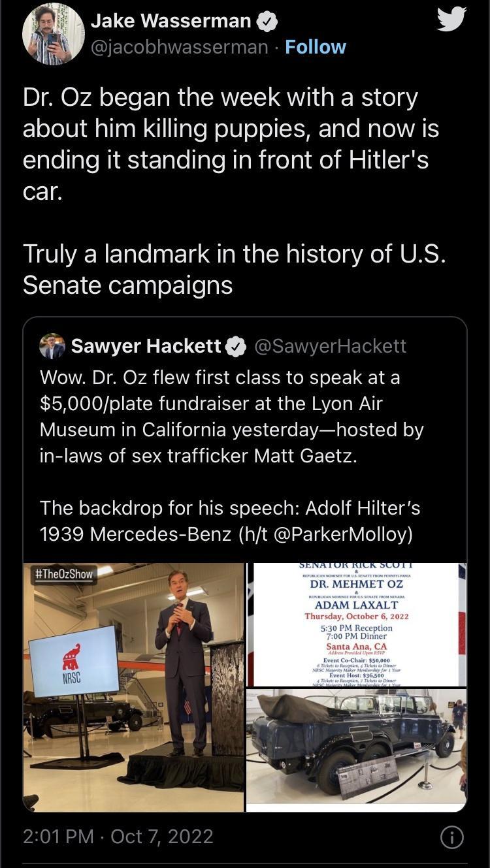This screenshot has height=868, width=490.
Task: Open the fundraiser invitation image
Action: tap(358, 620)
